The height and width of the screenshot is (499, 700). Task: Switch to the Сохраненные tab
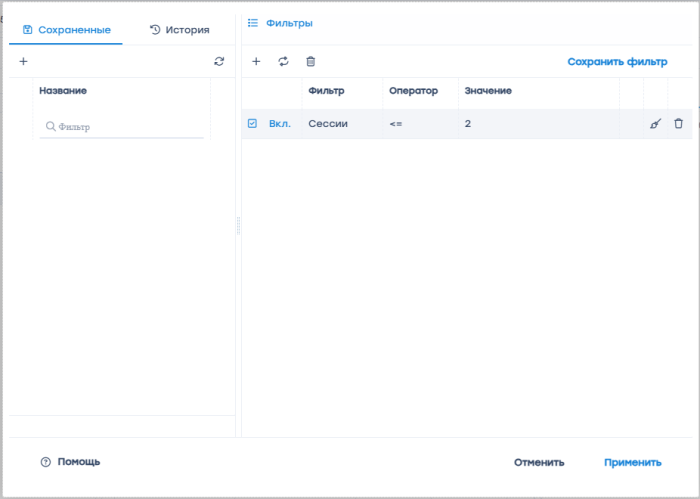66,30
